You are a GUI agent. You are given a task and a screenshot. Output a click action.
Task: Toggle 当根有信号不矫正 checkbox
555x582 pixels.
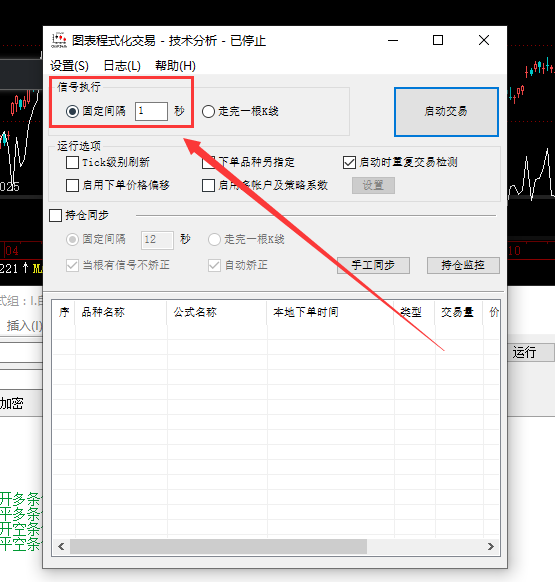[x=72, y=265]
